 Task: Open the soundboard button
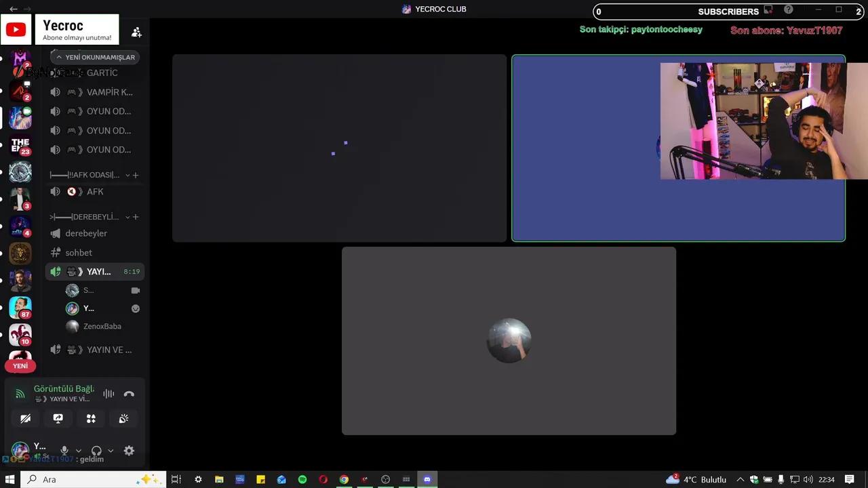click(123, 419)
